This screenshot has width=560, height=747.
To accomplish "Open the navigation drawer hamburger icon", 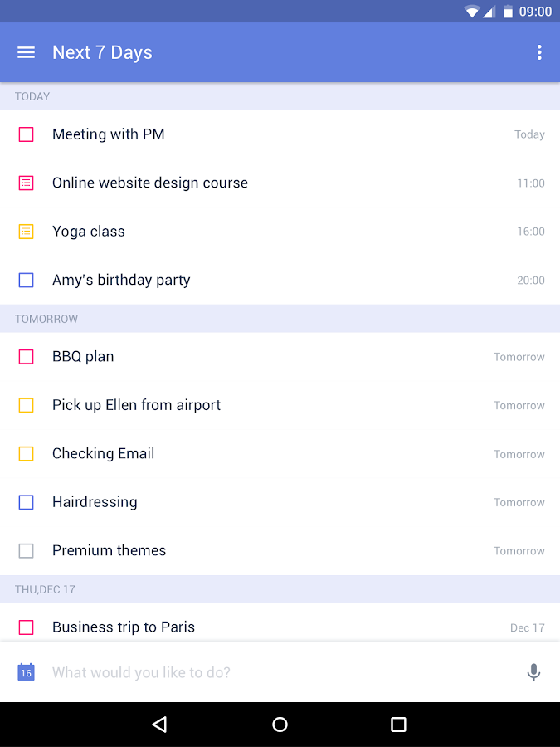I will point(26,52).
